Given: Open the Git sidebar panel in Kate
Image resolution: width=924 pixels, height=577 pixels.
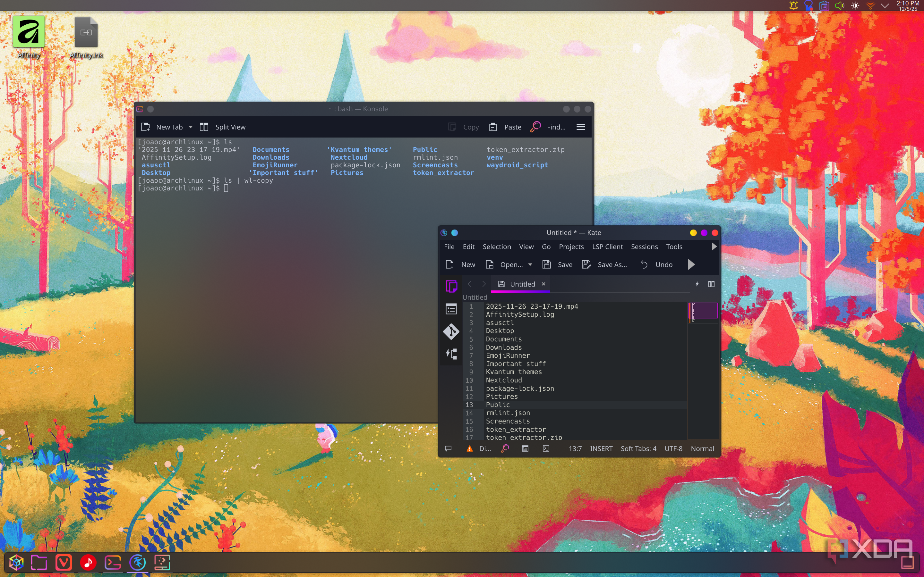Looking at the screenshot, I should pyautogui.click(x=451, y=331).
